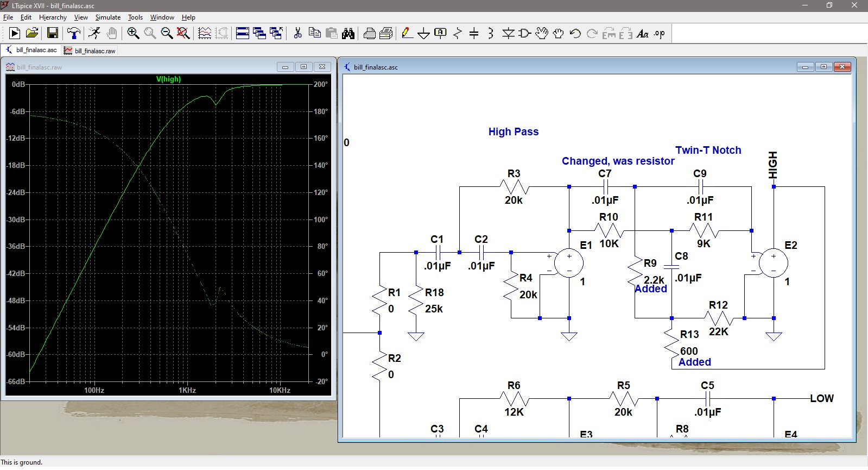Open the Hierarchy menu

(x=53, y=17)
